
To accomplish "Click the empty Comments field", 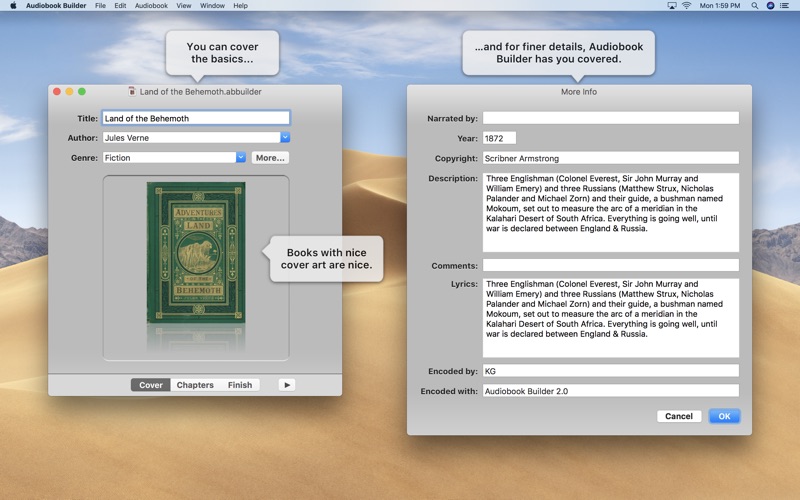I will [611, 265].
